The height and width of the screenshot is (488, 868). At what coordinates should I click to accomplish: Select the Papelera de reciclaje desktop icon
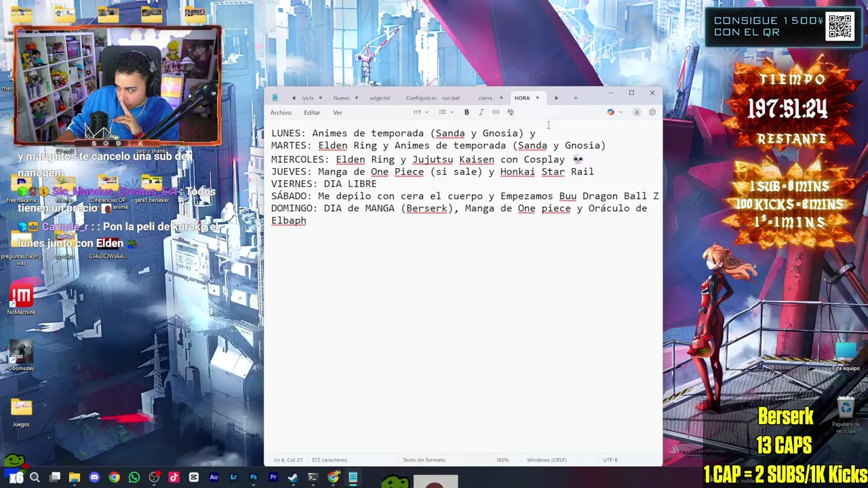[x=846, y=416]
